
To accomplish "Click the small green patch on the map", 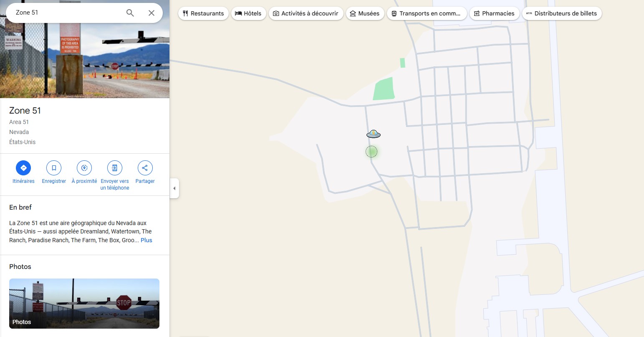I will (402, 63).
